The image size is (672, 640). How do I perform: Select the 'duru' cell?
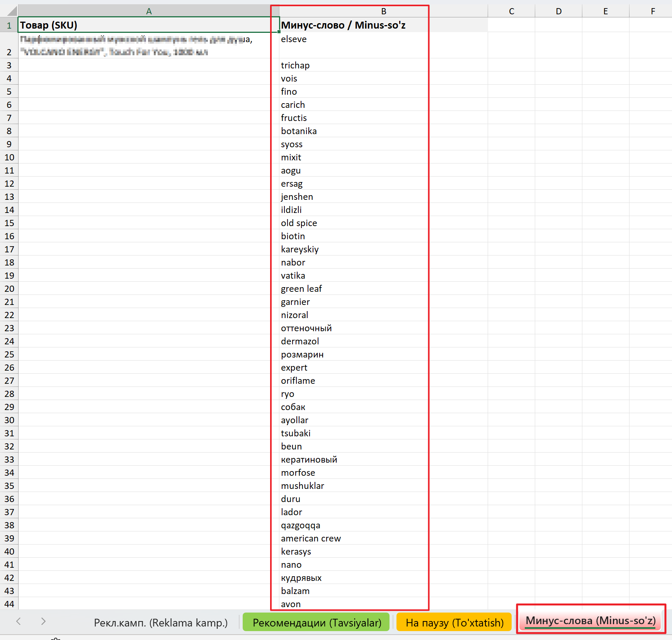click(383, 499)
